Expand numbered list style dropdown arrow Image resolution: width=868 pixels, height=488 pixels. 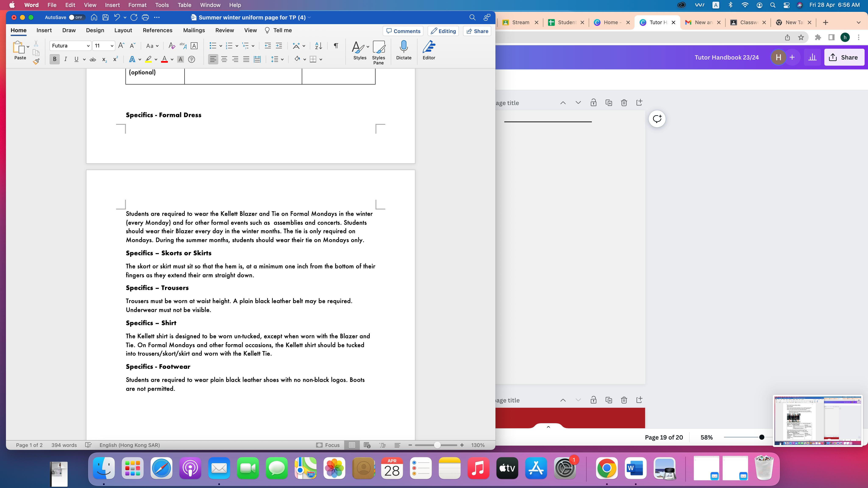point(237,46)
